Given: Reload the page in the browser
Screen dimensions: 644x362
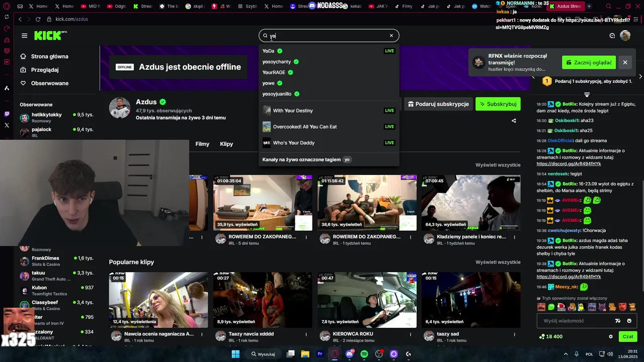Looking at the screenshot, I should coord(38,19).
